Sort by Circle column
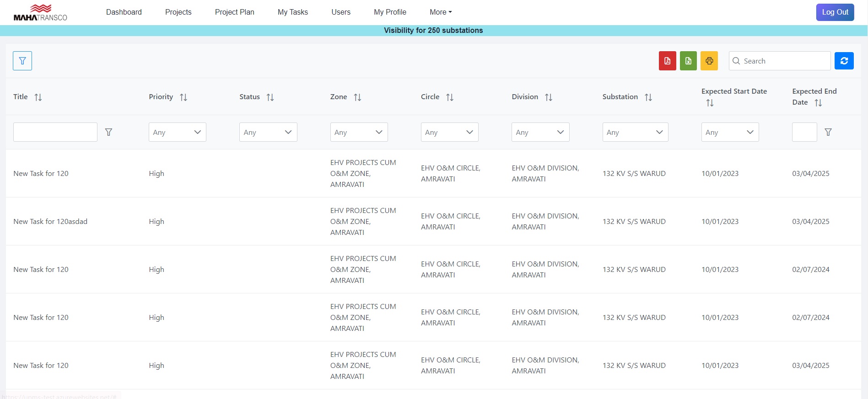 click(450, 97)
